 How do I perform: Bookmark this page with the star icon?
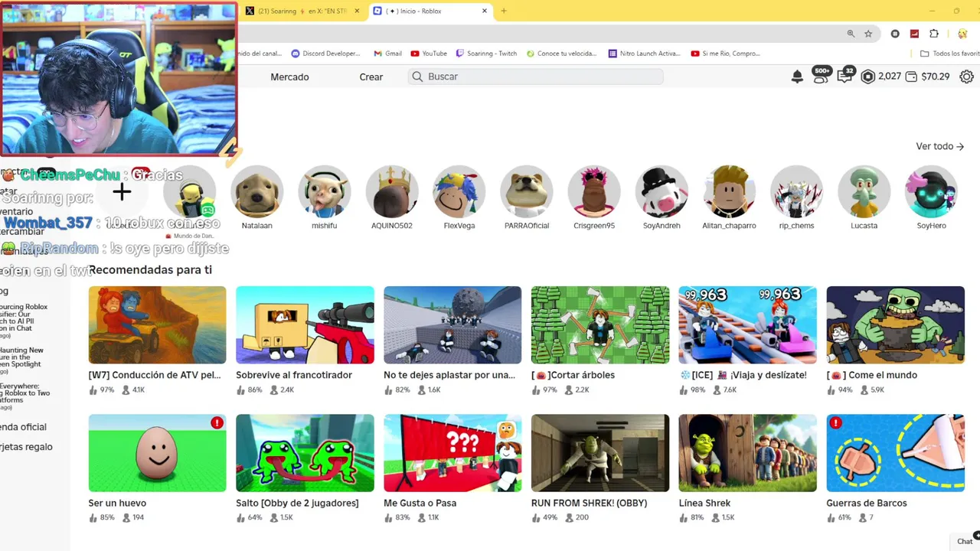868,34
